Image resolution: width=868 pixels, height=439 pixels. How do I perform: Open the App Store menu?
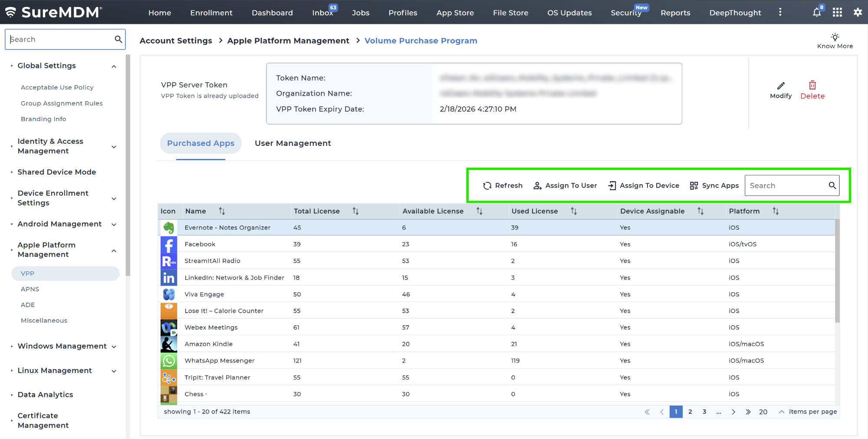[x=455, y=13]
